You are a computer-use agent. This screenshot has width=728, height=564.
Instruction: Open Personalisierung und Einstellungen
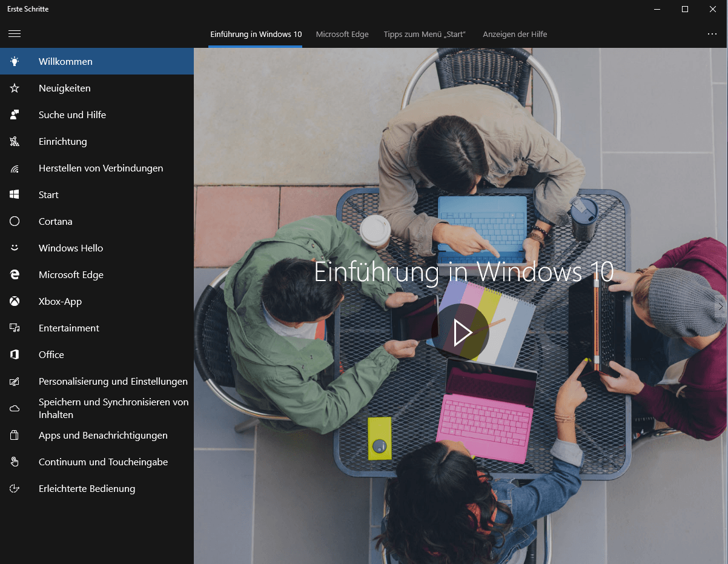pos(97,381)
